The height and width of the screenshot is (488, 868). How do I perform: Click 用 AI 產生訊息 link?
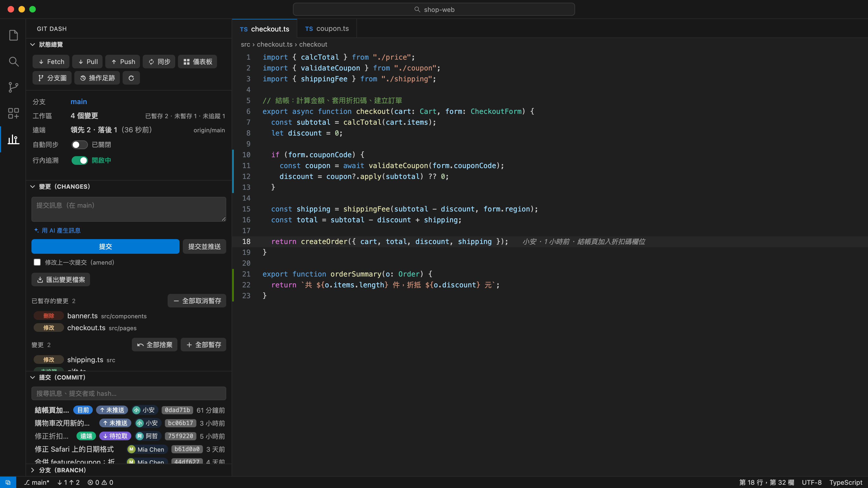click(x=57, y=230)
